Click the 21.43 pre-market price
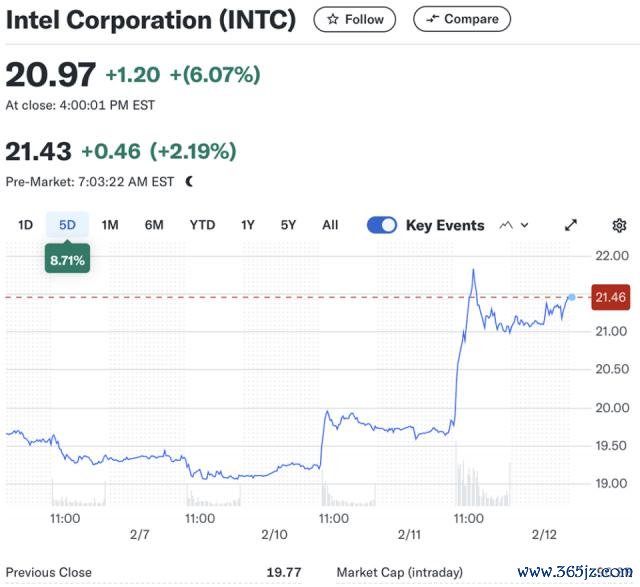 [x=38, y=151]
